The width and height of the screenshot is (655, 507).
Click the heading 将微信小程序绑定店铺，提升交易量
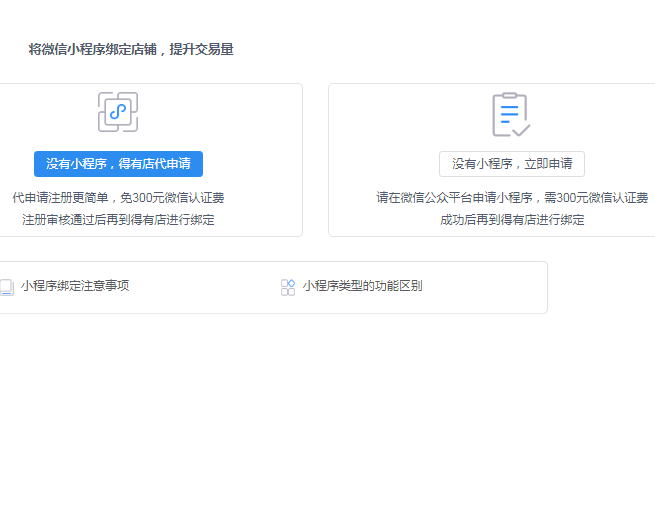(x=131, y=49)
